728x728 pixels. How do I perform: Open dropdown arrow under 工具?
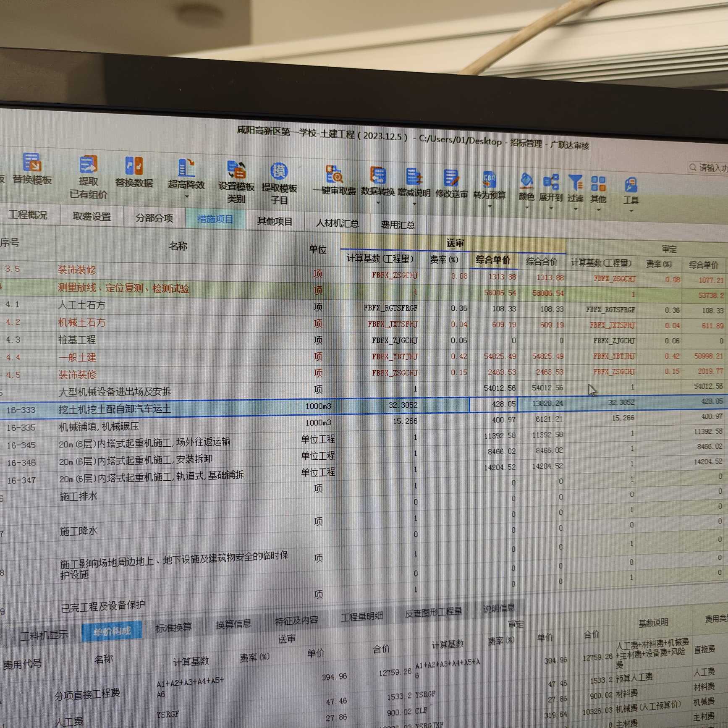tap(631, 211)
